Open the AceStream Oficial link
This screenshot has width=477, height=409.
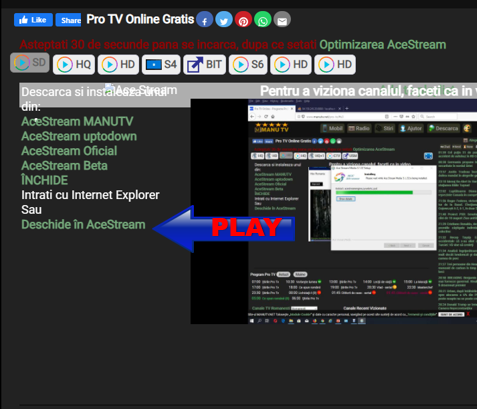[69, 151]
